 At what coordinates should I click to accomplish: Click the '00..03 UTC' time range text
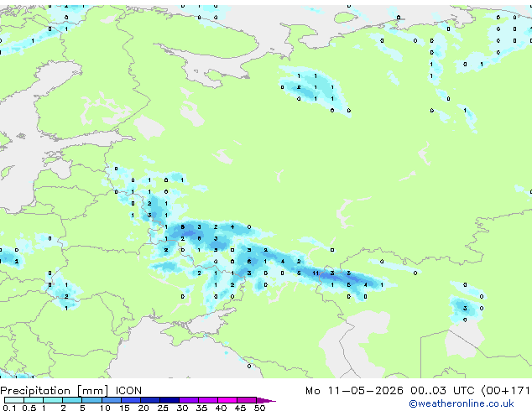pos(442,391)
